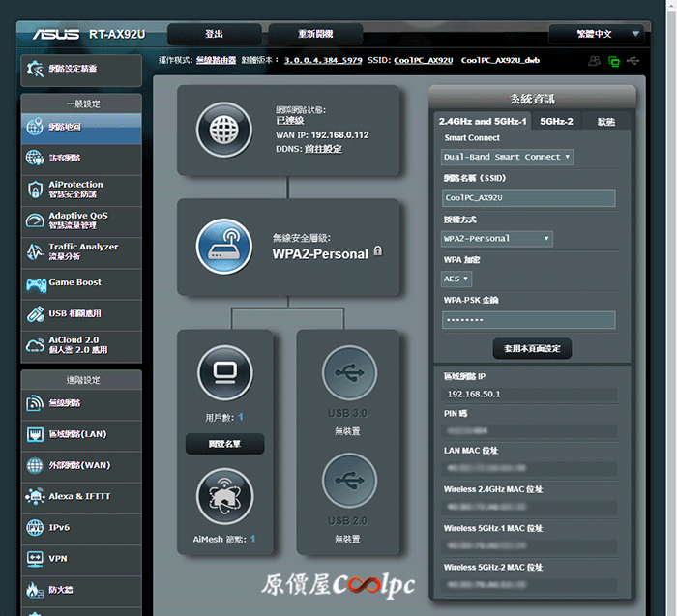Screen dimensions: 677x616
Task: Click the USB 3.0 port icon
Action: pos(349,373)
